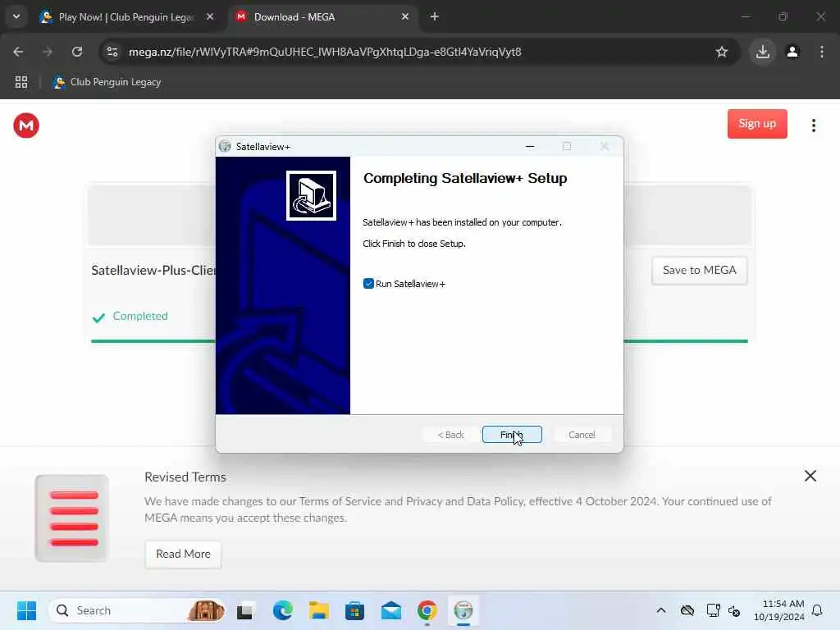Open the apps grid in bookmarks bar
This screenshot has height=630, width=840.
click(21, 82)
